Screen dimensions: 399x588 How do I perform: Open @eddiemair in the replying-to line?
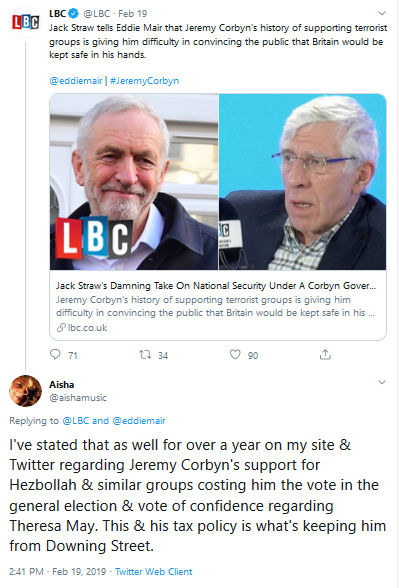(139, 421)
